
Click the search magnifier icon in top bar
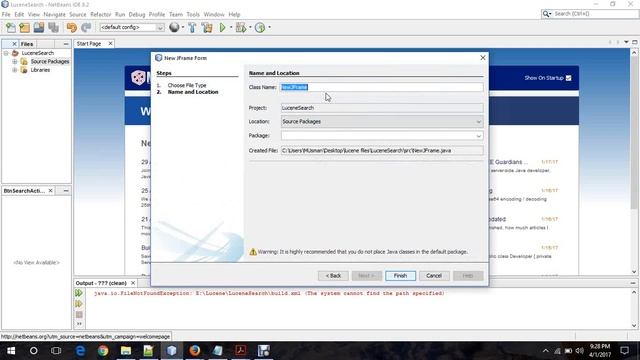click(x=546, y=14)
